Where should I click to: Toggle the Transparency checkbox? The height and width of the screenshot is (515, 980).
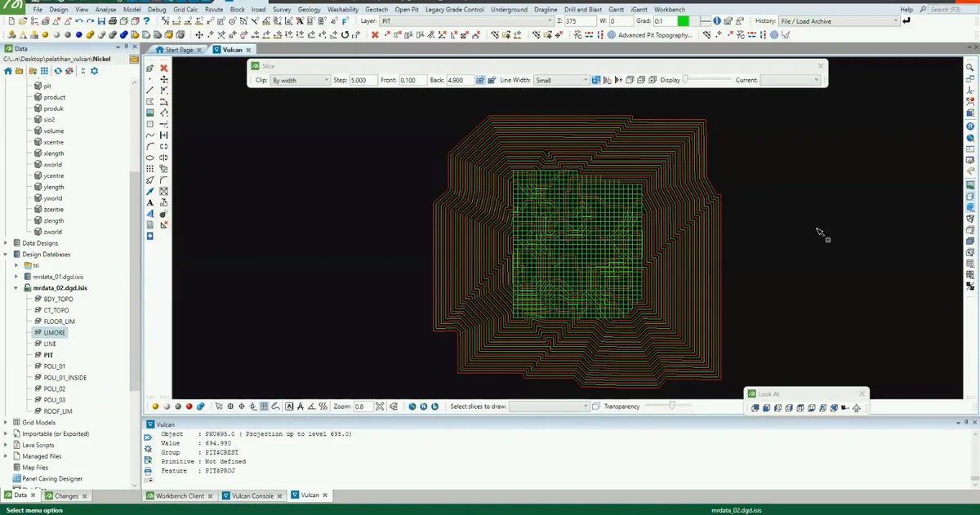pyautogui.click(x=596, y=406)
